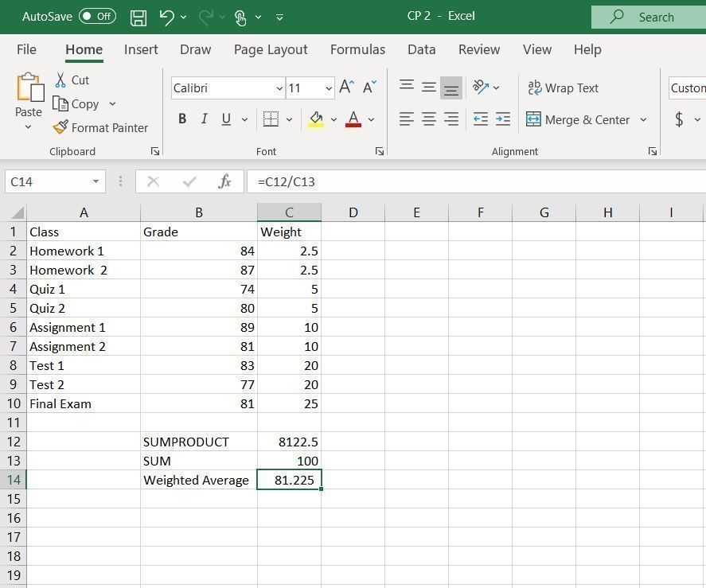This screenshot has height=588, width=706.
Task: Open the File menu
Action: (26, 49)
